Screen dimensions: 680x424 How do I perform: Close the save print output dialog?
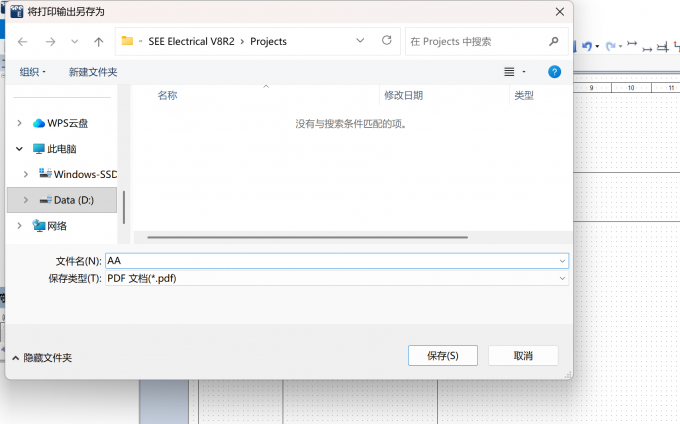[x=560, y=12]
